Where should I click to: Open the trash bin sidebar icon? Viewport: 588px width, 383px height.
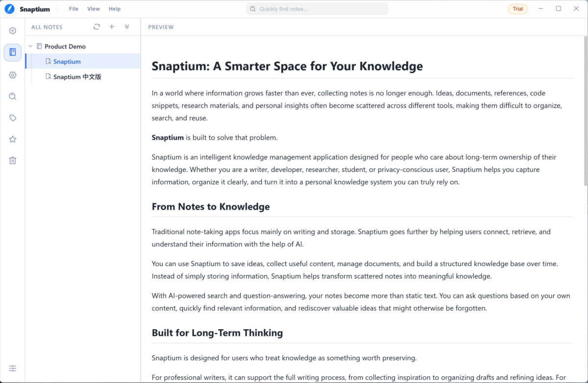click(x=13, y=160)
